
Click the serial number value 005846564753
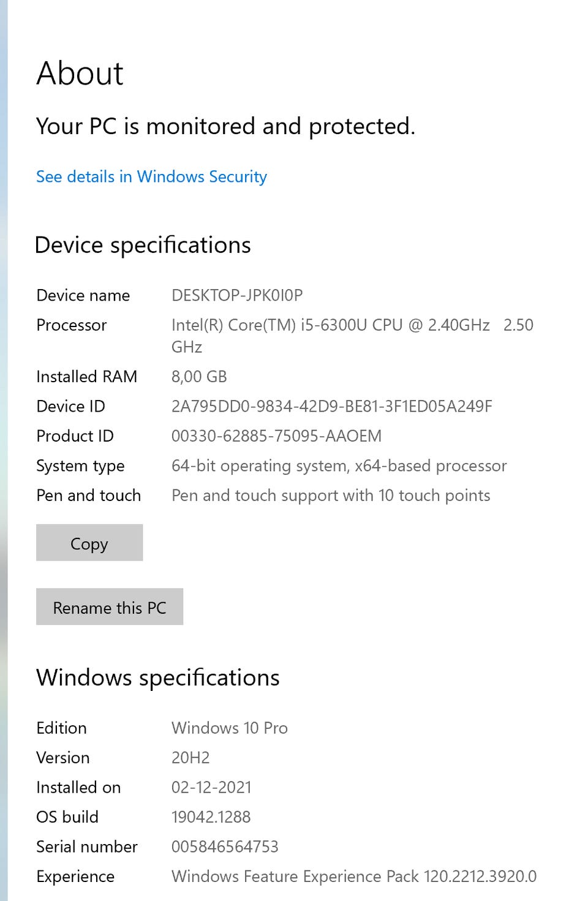point(225,846)
